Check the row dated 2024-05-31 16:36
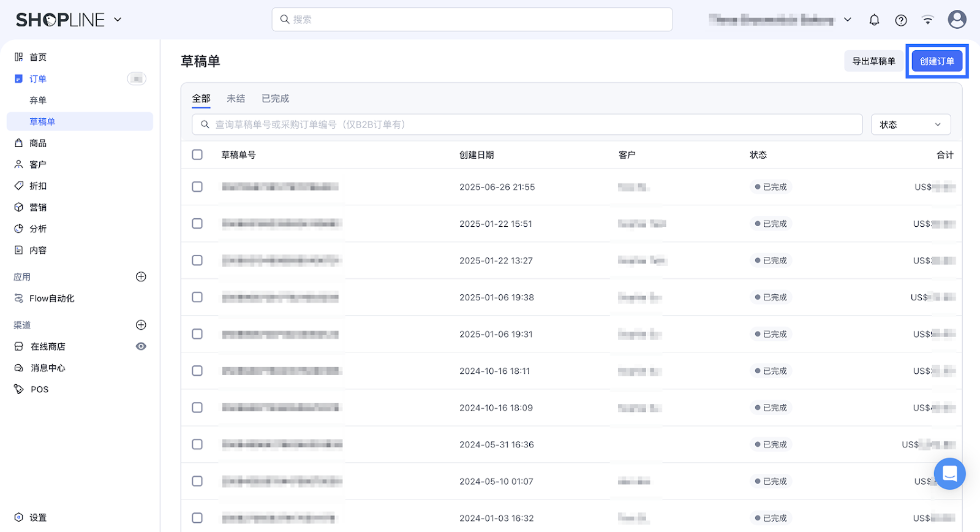 tap(197, 444)
